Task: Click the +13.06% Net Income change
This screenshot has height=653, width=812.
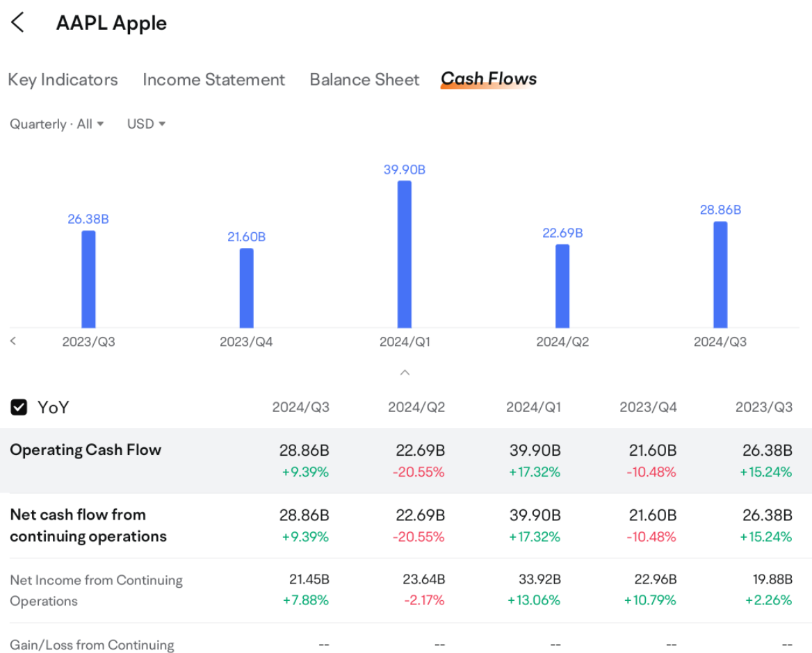Action: click(534, 600)
